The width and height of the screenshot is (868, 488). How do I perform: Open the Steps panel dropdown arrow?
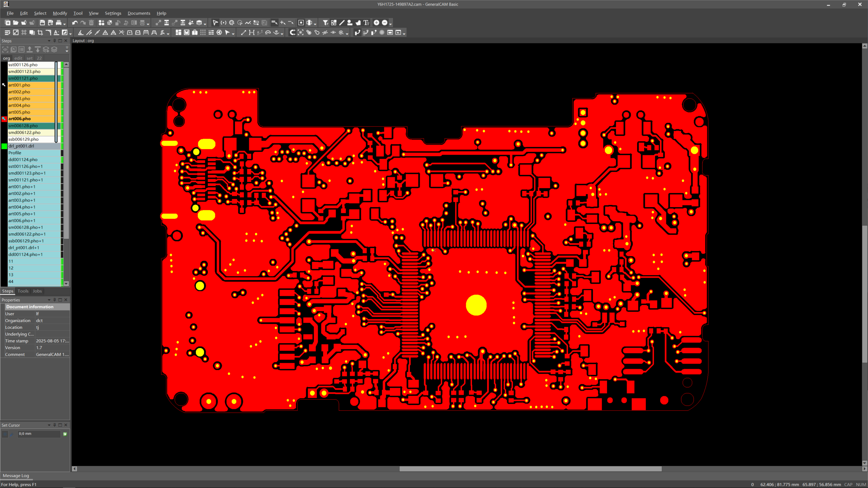(x=49, y=41)
